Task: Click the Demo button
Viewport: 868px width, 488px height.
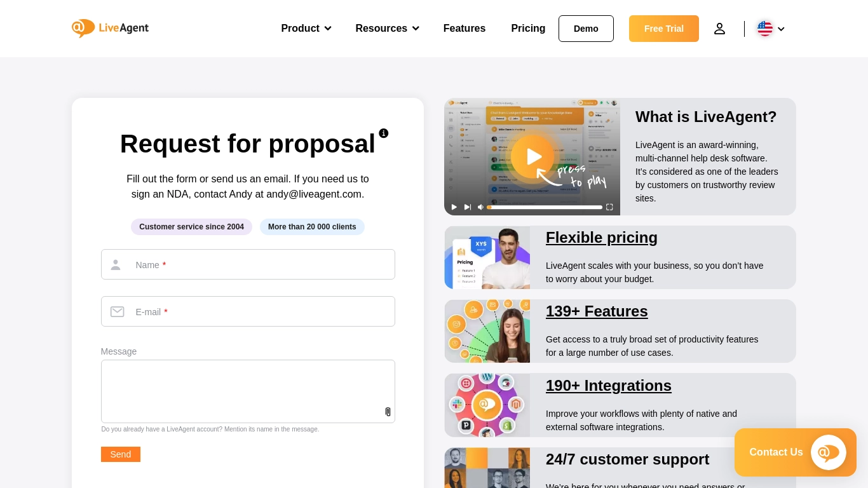Action: [x=585, y=28]
